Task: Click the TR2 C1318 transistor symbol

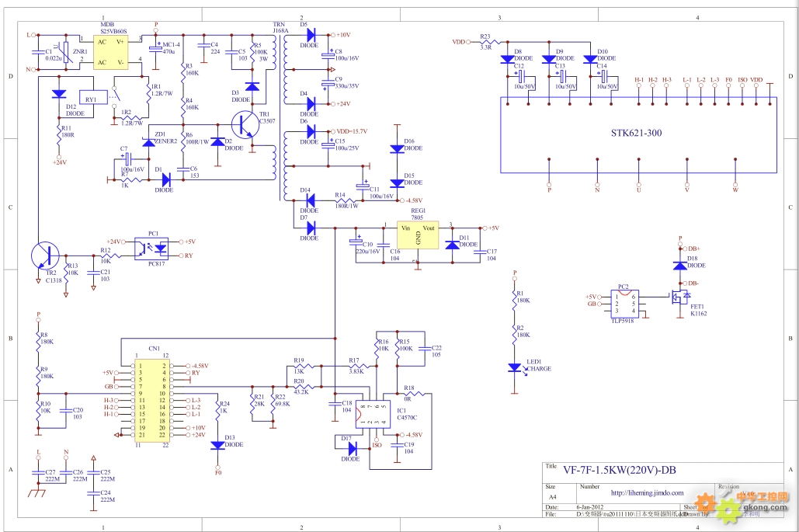Action: pyautogui.click(x=45, y=256)
